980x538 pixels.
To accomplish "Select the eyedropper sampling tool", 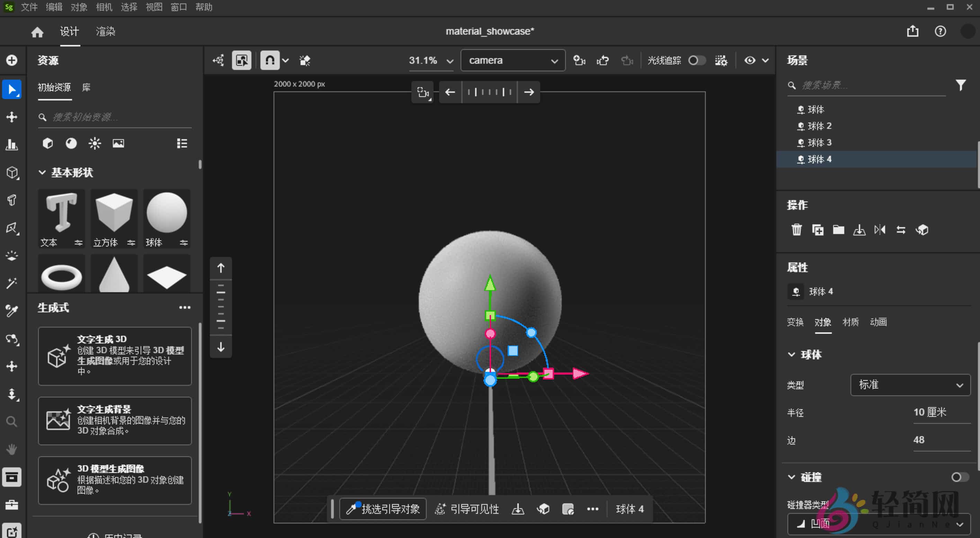I will [12, 311].
